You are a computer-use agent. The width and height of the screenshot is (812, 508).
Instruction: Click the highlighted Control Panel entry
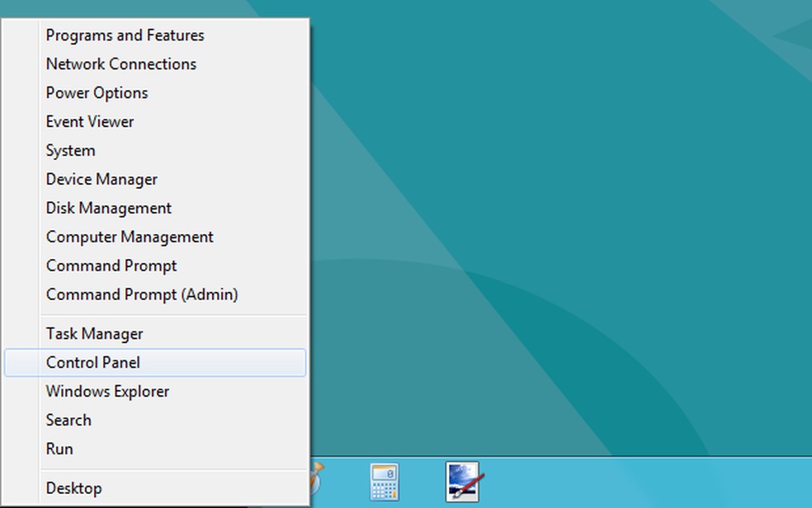[x=155, y=363]
